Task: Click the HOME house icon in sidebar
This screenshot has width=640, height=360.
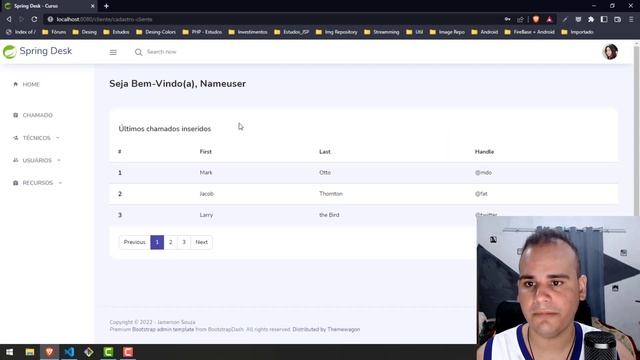Action: click(16, 84)
